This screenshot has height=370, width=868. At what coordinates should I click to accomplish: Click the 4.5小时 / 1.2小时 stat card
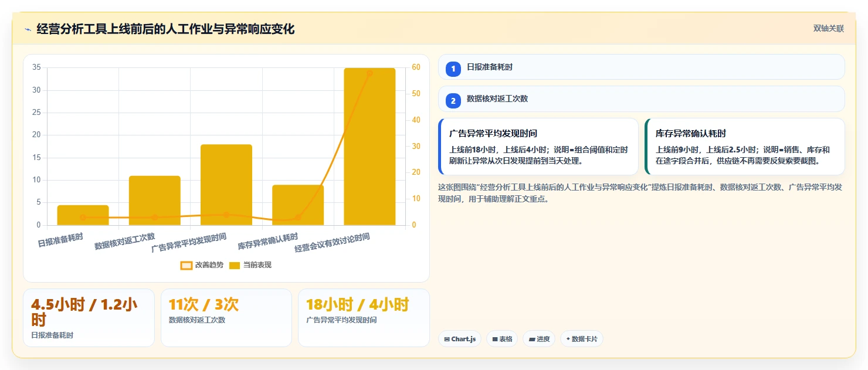(89, 318)
